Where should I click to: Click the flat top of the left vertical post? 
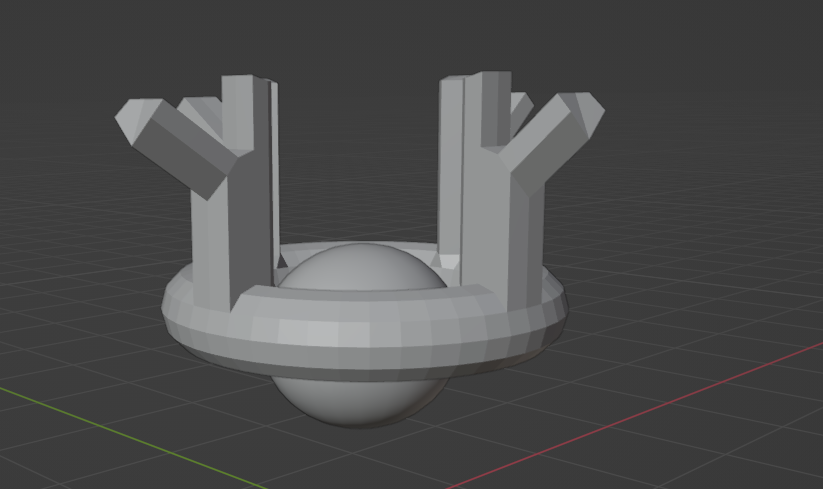pyautogui.click(x=239, y=78)
